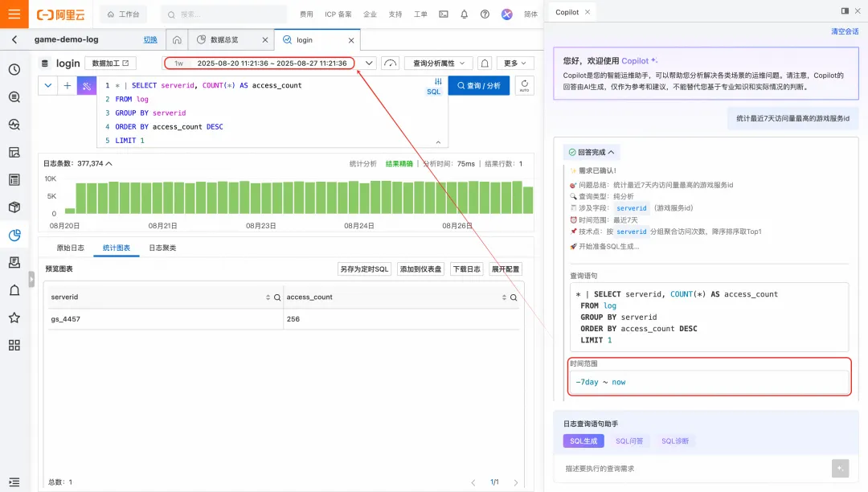Open the 工单 menu
This screenshot has height=492, width=868.
(420, 14)
